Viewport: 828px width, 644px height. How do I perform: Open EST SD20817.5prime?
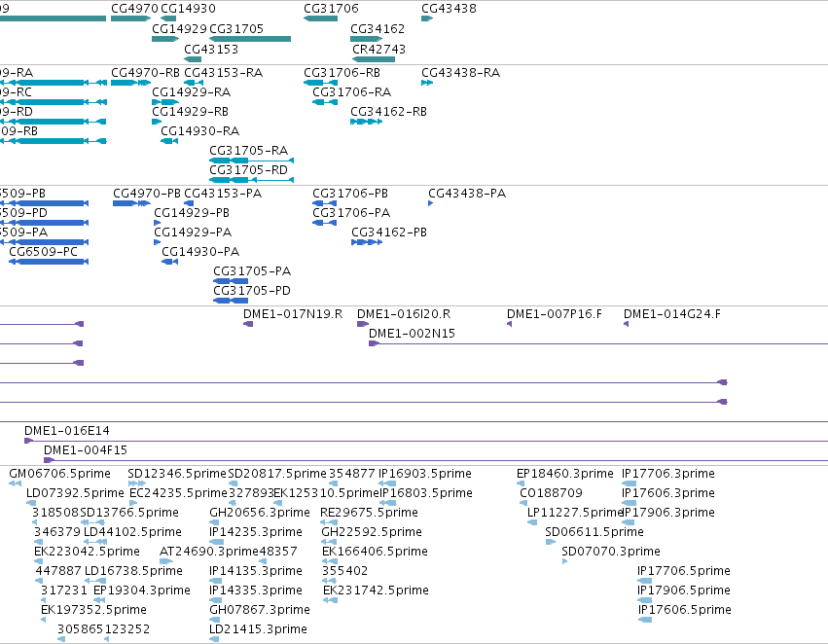[277, 474]
